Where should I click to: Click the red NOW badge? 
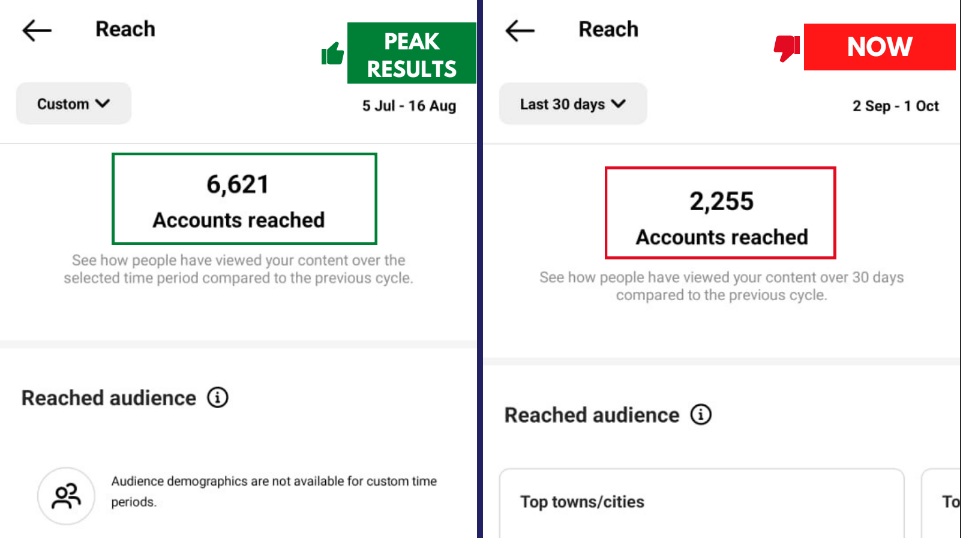point(879,47)
